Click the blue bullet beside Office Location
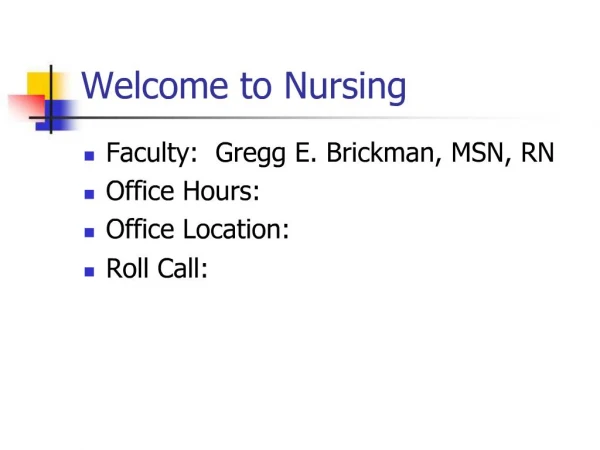The image size is (600, 450). [x=89, y=233]
